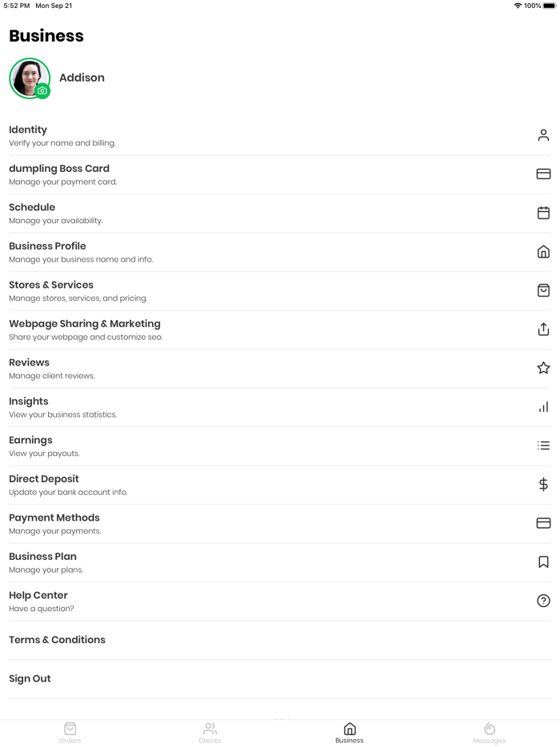Tap the share icon for Webpage Sharing
This screenshot has height=747, width=560.
(543, 329)
